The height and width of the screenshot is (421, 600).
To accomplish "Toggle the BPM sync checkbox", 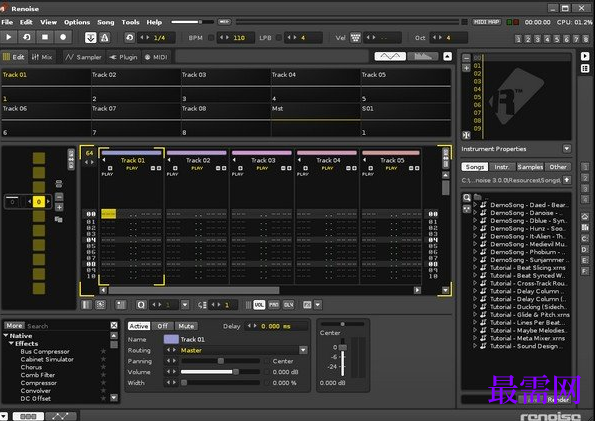I will tap(211, 38).
